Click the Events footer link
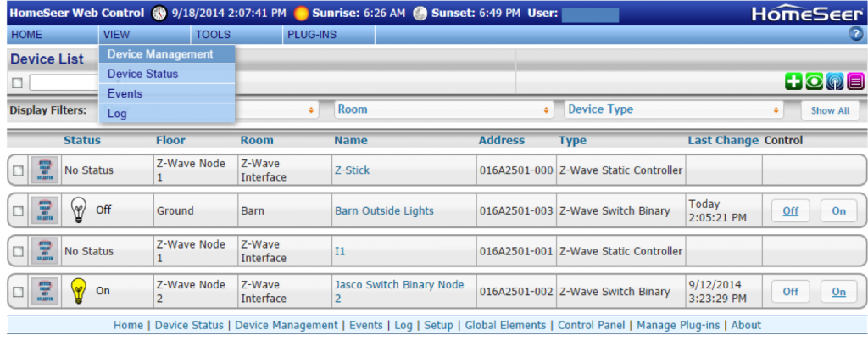This screenshot has width=868, height=341. click(366, 326)
